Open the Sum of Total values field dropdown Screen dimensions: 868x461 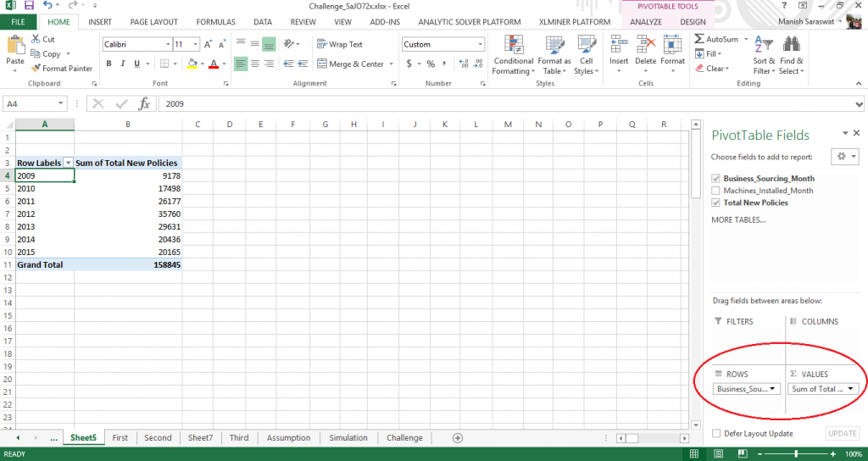pos(850,389)
